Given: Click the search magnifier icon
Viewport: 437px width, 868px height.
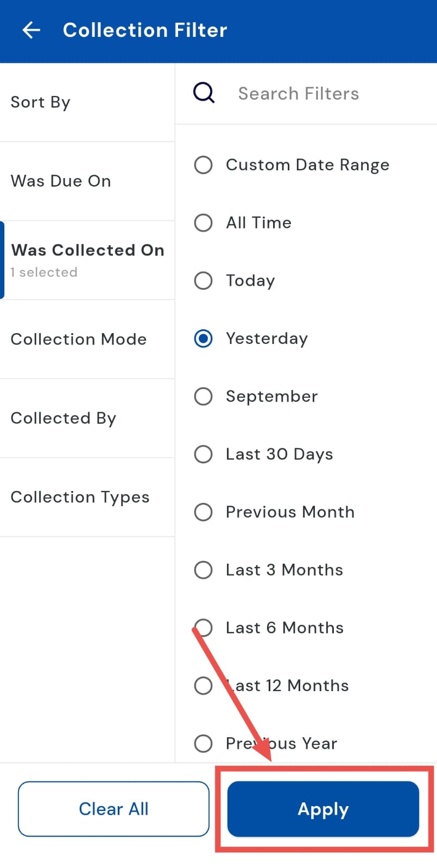Looking at the screenshot, I should coord(204,93).
